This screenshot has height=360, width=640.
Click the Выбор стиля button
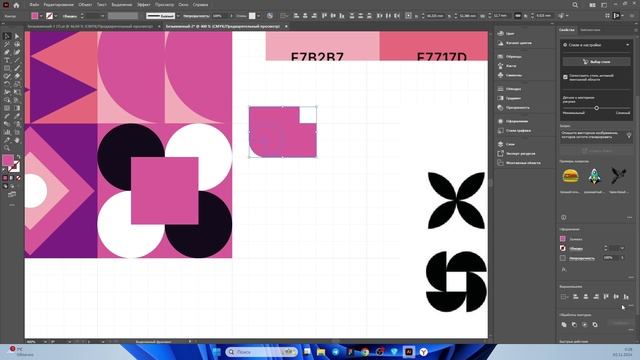pyautogui.click(x=596, y=62)
